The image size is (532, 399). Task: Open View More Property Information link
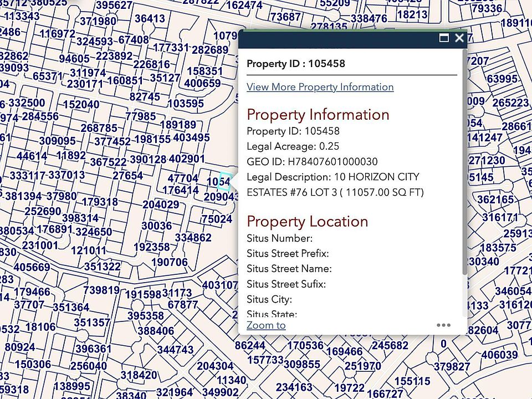(x=320, y=87)
